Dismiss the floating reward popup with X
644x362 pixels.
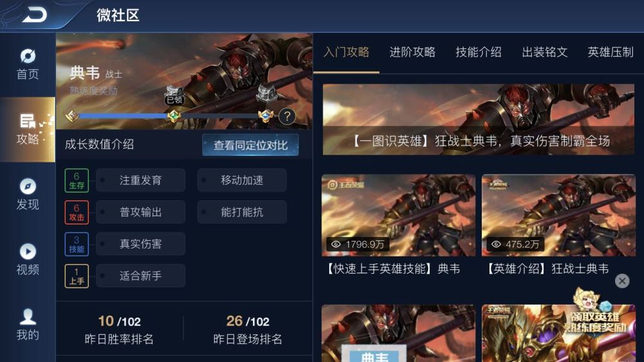[x=622, y=281]
